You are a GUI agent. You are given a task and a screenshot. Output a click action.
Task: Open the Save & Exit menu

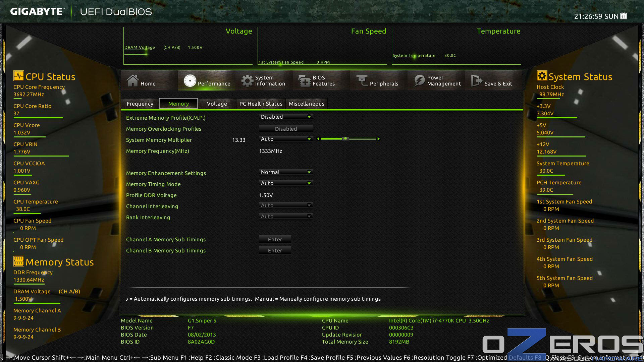(493, 80)
